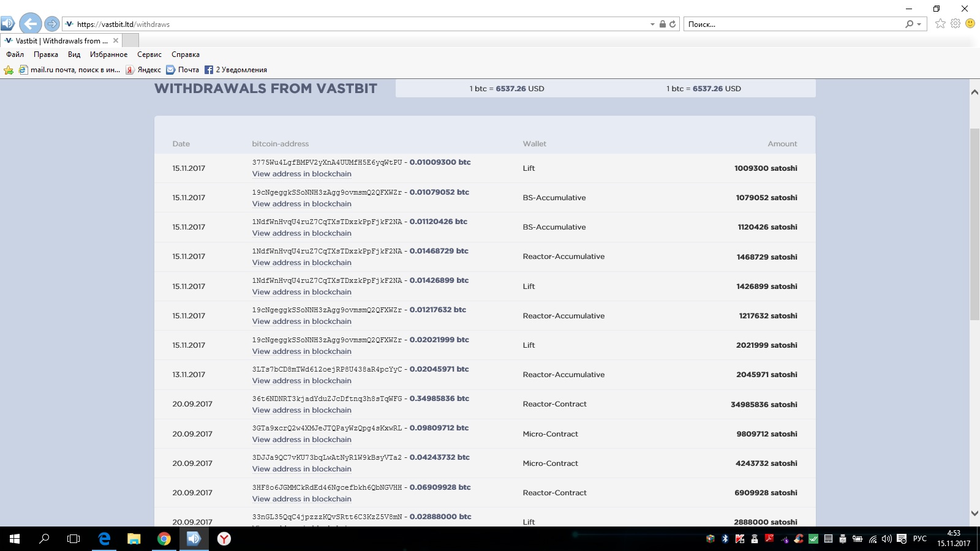This screenshot has width=980, height=551.
Task: View blockchain address for 1009300 satoshi row
Action: tap(302, 174)
